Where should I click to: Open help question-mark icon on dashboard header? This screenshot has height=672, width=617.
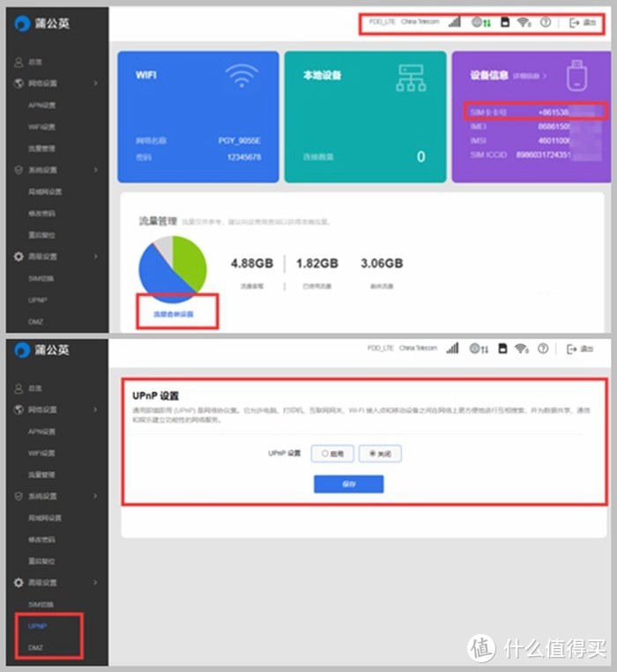[546, 22]
